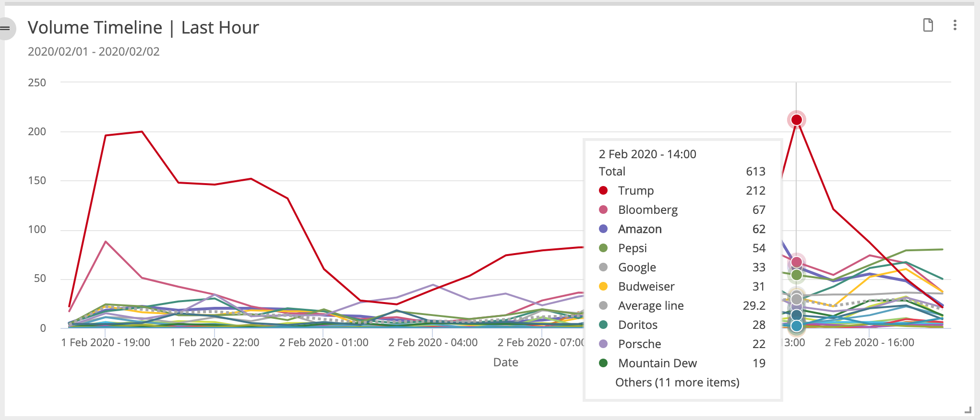Click 'Others (11 more items)' in tooltip
The image size is (980, 420).
(677, 382)
